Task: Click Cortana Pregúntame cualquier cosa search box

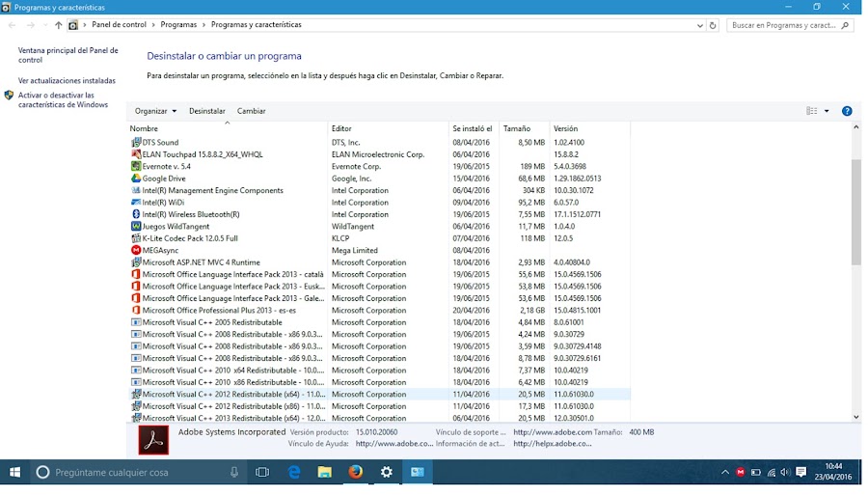Action: coord(138,472)
